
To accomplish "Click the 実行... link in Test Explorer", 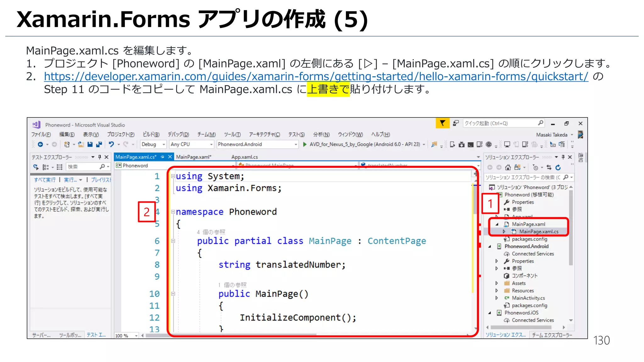I will [x=70, y=180].
